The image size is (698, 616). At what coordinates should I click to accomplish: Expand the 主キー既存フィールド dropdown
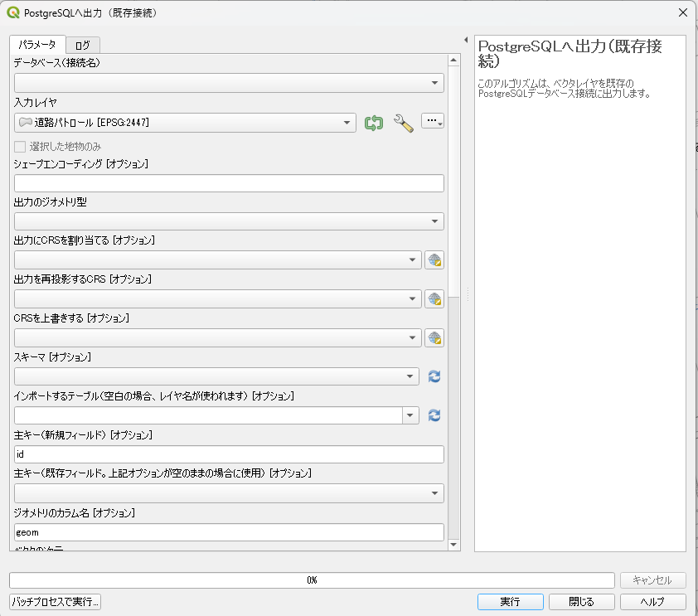coord(434,492)
